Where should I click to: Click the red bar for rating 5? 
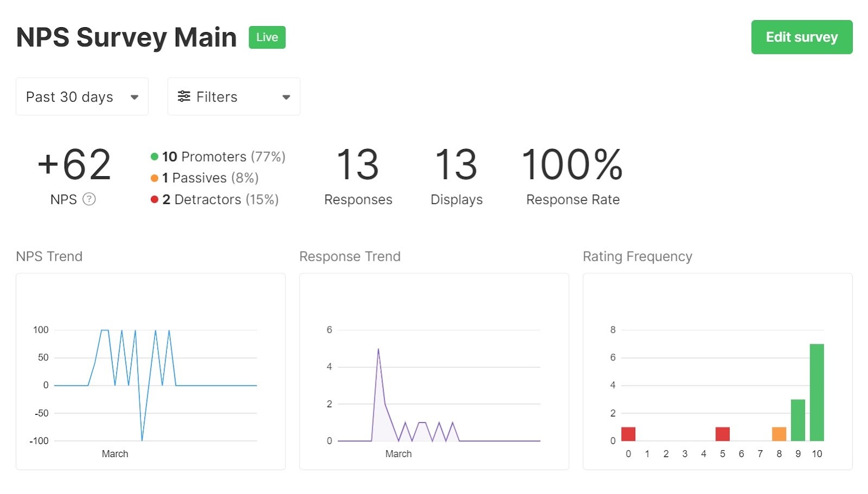tap(722, 434)
